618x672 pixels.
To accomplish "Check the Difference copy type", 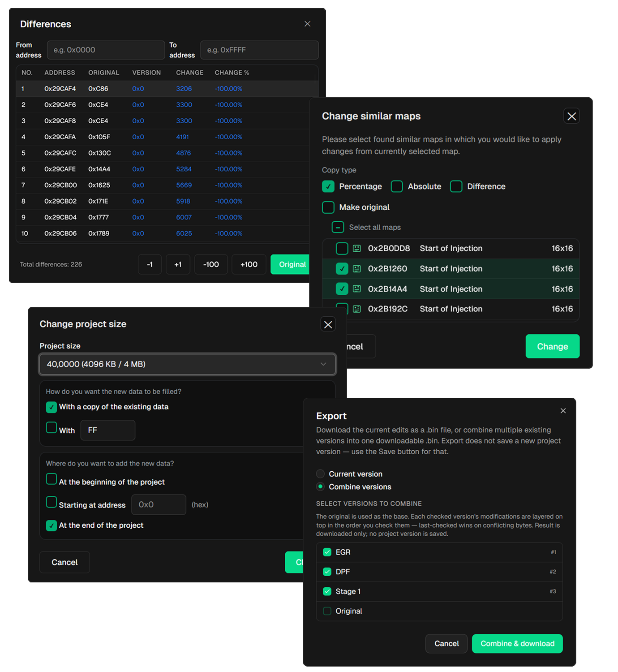I will pos(456,186).
